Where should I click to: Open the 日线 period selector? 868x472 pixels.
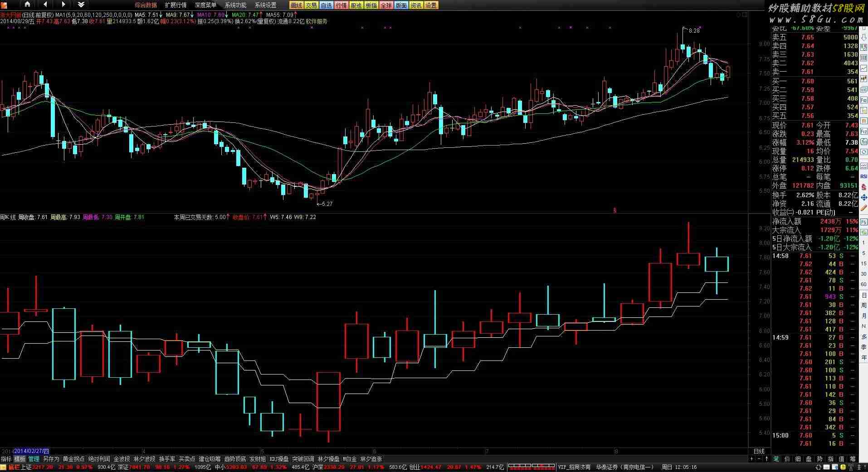coord(759,451)
